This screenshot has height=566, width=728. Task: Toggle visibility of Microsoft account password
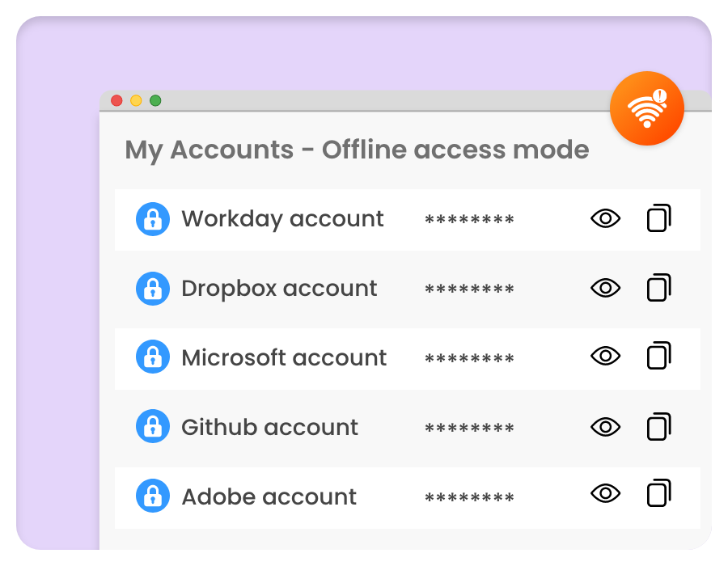point(605,357)
